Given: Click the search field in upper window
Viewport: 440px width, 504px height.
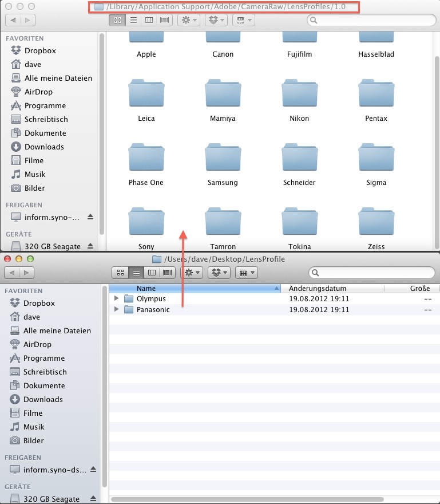Looking at the screenshot, I should point(371,20).
